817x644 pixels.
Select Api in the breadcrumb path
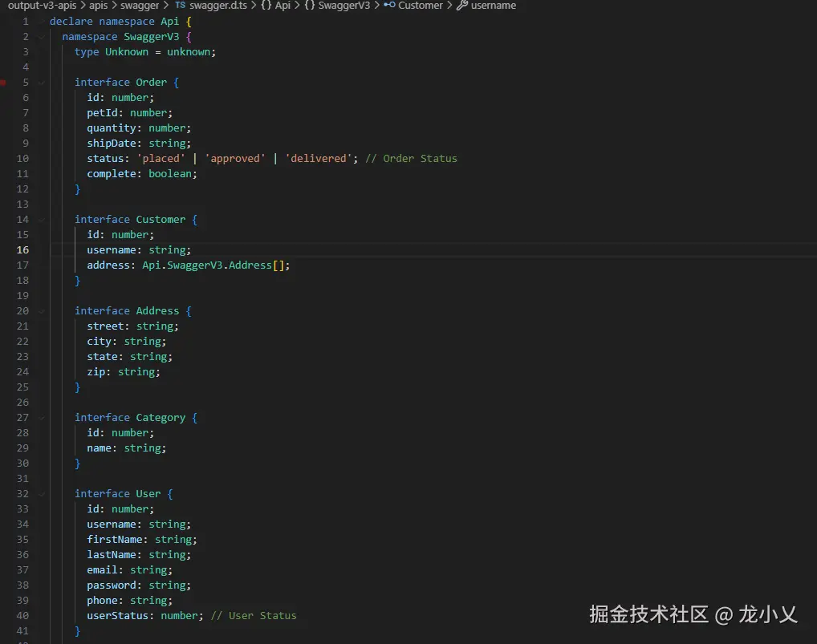coord(283,5)
